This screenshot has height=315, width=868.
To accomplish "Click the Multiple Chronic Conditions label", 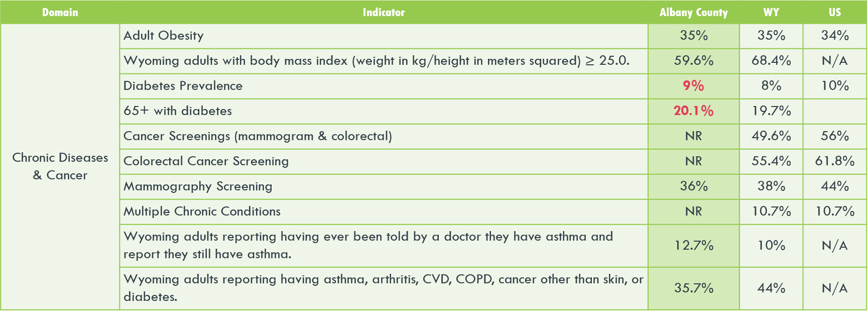I will 202,212.
